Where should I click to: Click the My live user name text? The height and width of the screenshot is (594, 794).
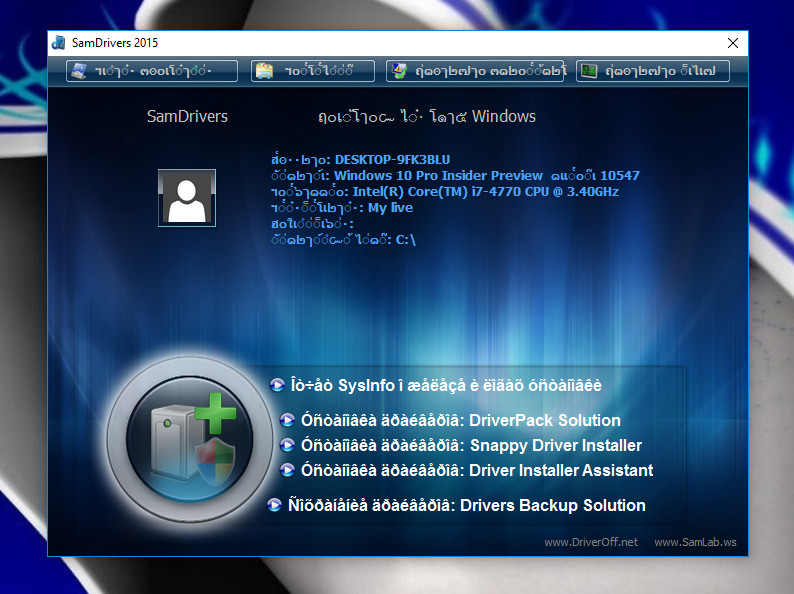(x=390, y=208)
